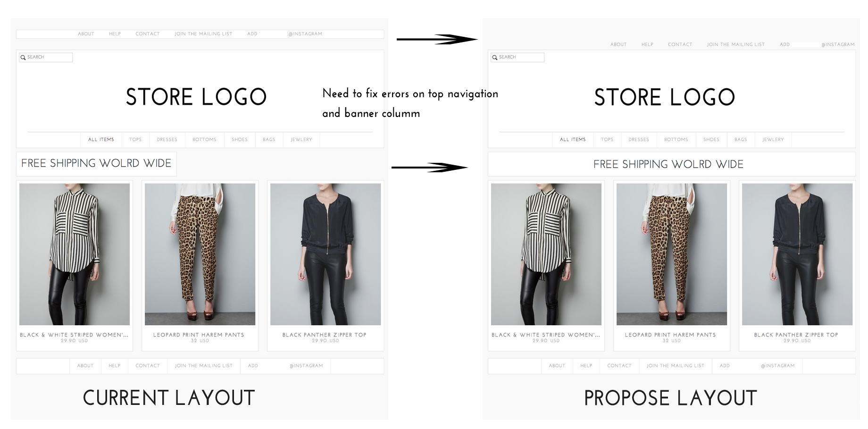868x429 pixels.
Task: Click HELP link in current layout footer
Action: coord(114,366)
